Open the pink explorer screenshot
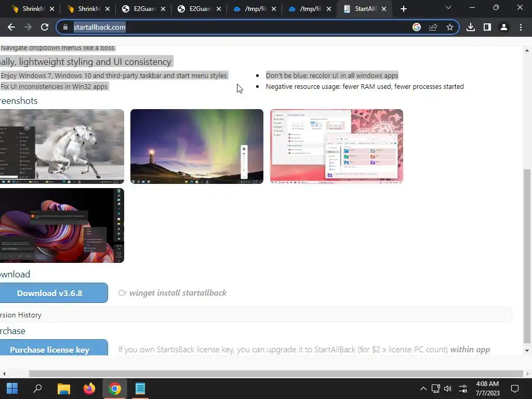The height and width of the screenshot is (399, 532). (337, 146)
